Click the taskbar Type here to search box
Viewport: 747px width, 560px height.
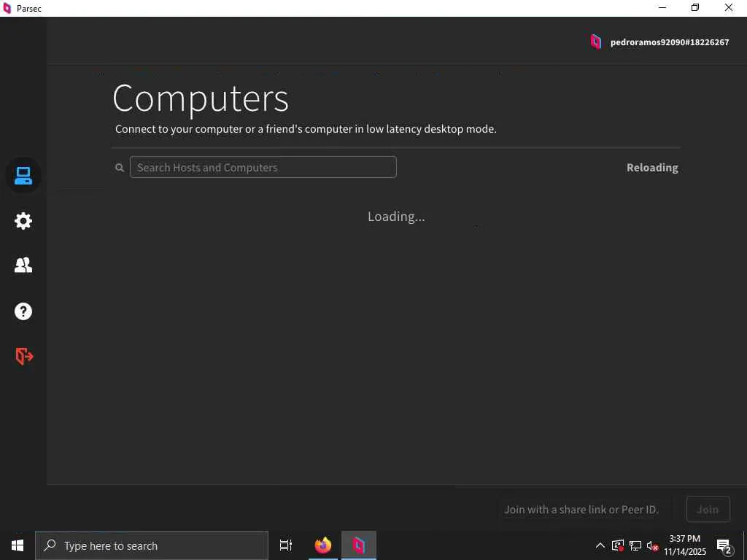click(x=152, y=545)
